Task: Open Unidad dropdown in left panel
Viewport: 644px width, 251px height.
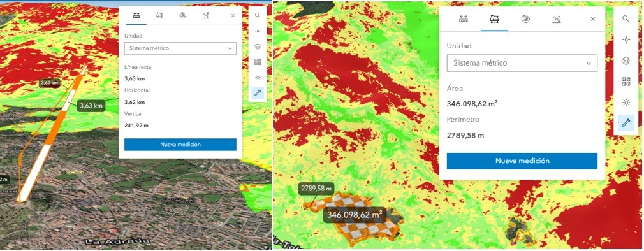Action: pos(180,48)
